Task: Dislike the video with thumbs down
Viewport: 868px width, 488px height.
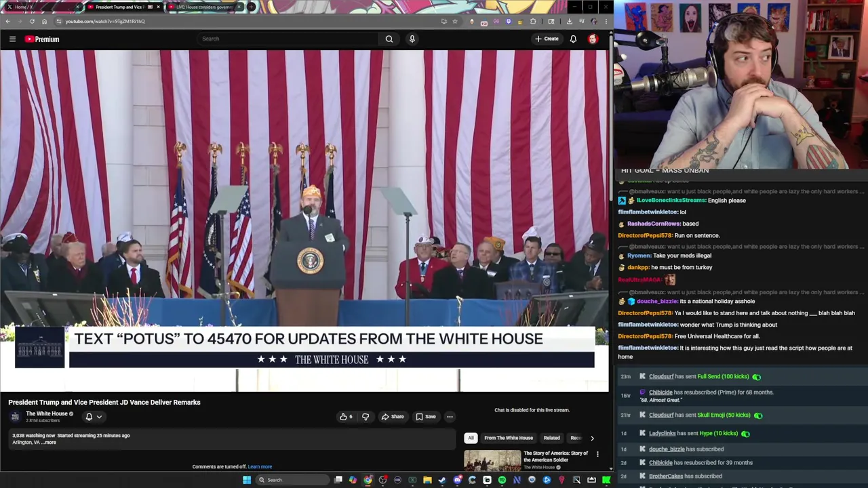Action: pyautogui.click(x=366, y=417)
